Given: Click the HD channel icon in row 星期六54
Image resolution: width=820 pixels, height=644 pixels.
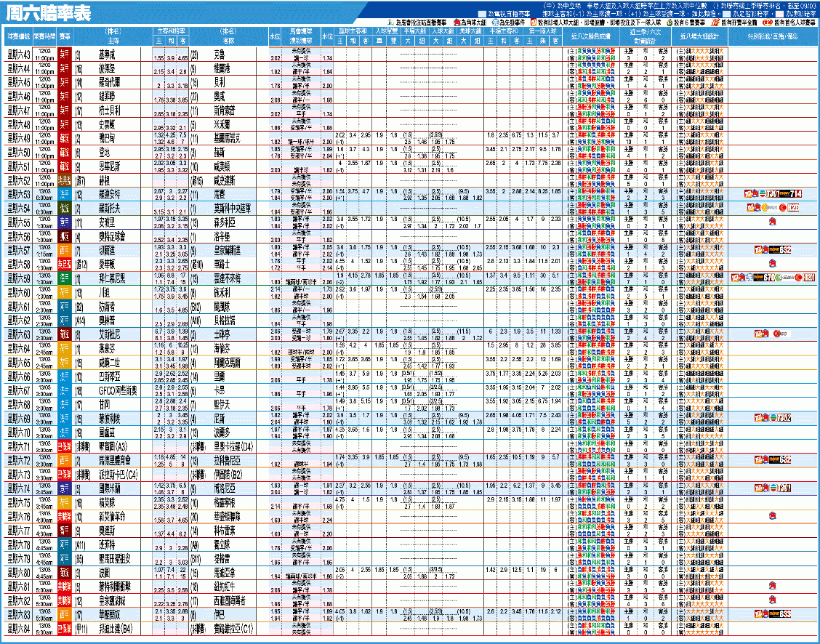Looking at the screenshot, I should pos(793,208).
